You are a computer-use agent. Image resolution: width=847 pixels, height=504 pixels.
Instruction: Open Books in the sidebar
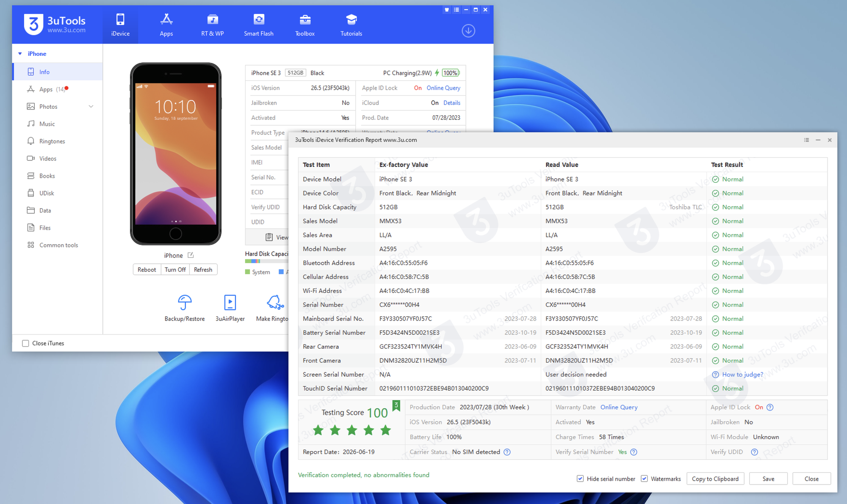click(x=58, y=176)
